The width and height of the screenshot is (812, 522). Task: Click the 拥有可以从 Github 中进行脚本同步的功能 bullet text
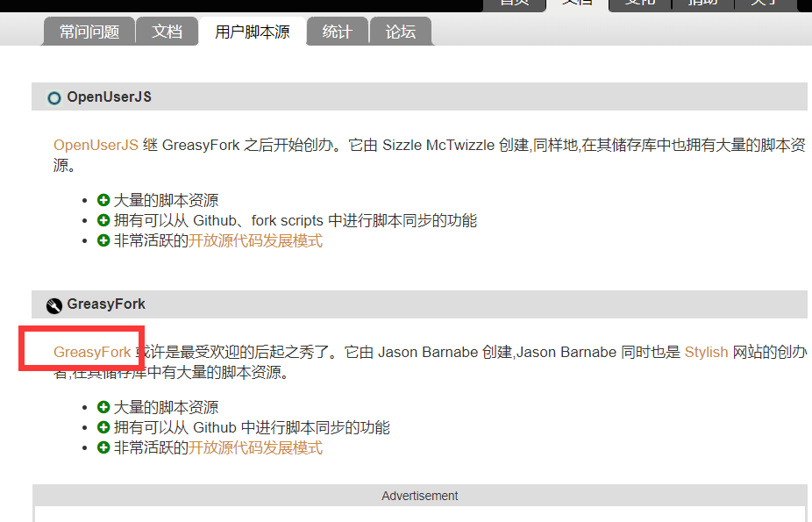point(252,428)
